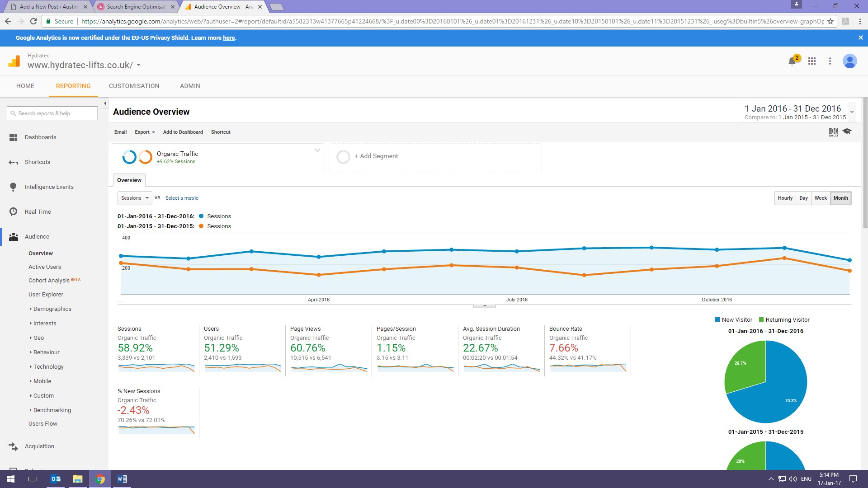The width and height of the screenshot is (868, 488).
Task: Click the data sampling grid icon
Action: [833, 132]
